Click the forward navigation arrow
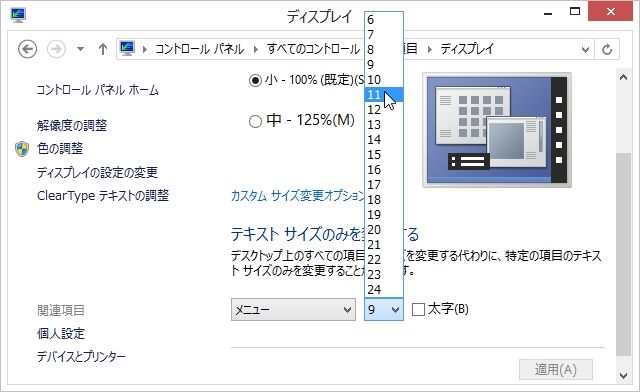This screenshot has height=392, width=640. coord(56,49)
